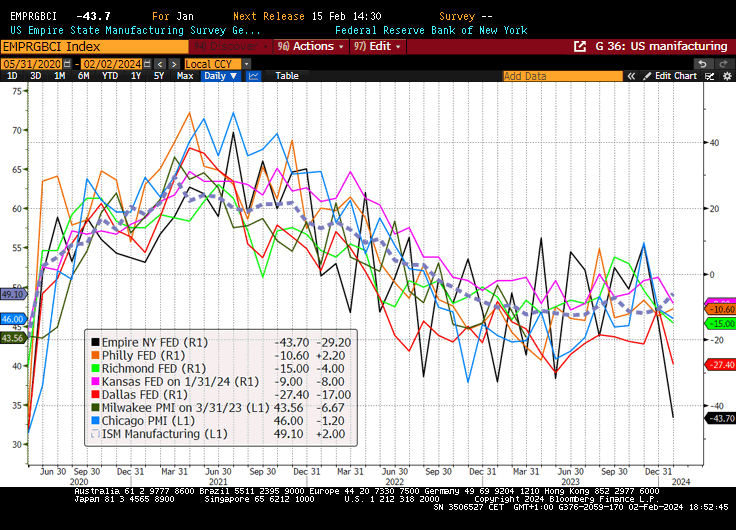Click the Chicago PMI blue legend swatch
736x530 pixels.
click(95, 421)
